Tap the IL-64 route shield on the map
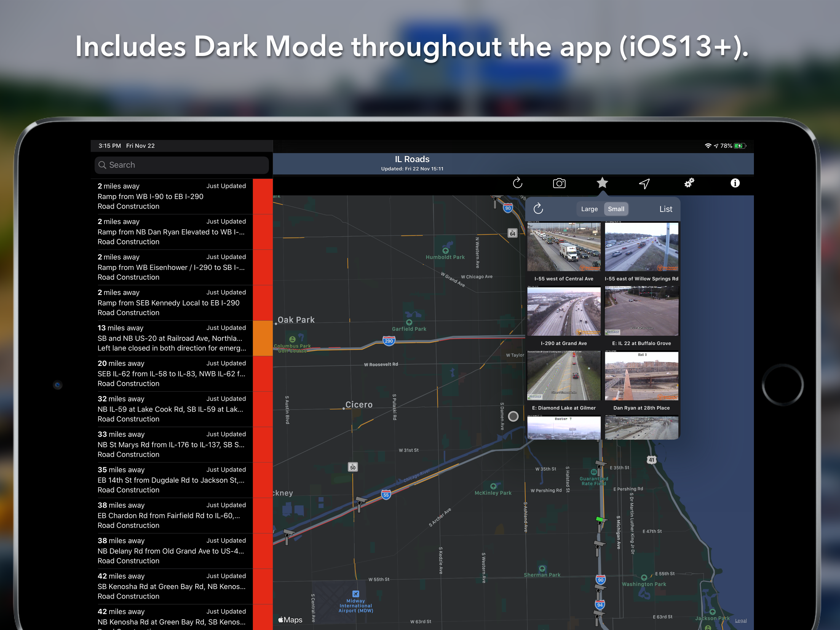Image resolution: width=840 pixels, height=630 pixels. pyautogui.click(x=513, y=233)
